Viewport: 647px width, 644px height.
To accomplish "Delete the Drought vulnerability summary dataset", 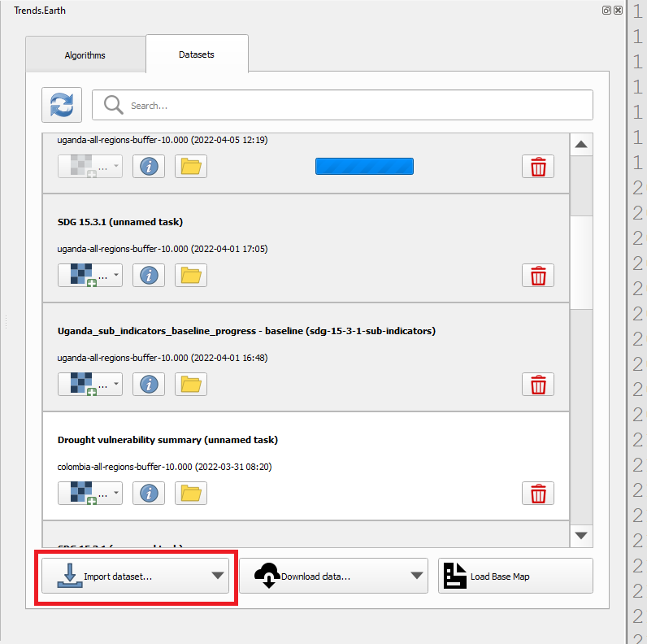I will click(x=537, y=494).
